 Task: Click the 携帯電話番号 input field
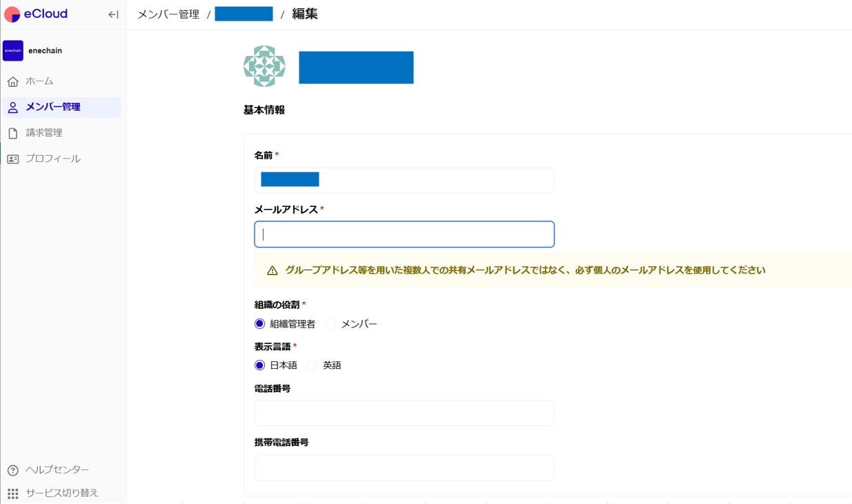[404, 467]
